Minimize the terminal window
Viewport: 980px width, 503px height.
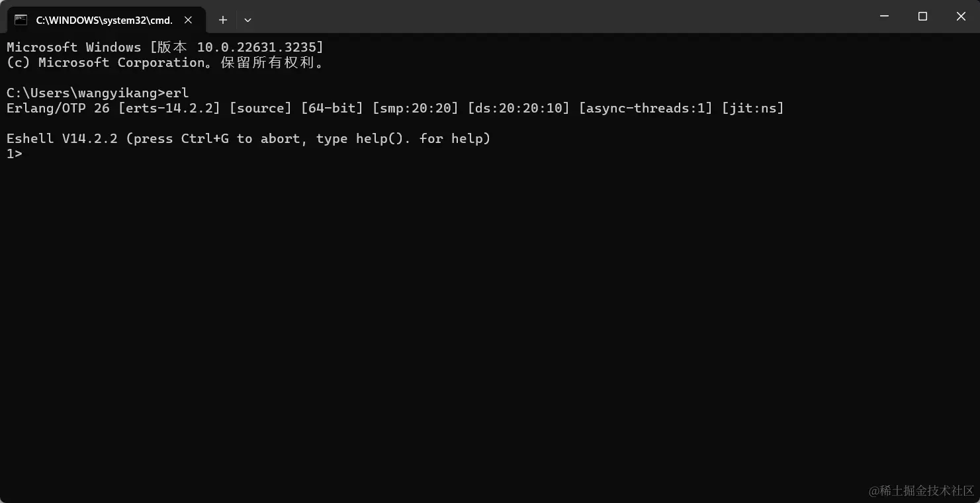pyautogui.click(x=884, y=17)
